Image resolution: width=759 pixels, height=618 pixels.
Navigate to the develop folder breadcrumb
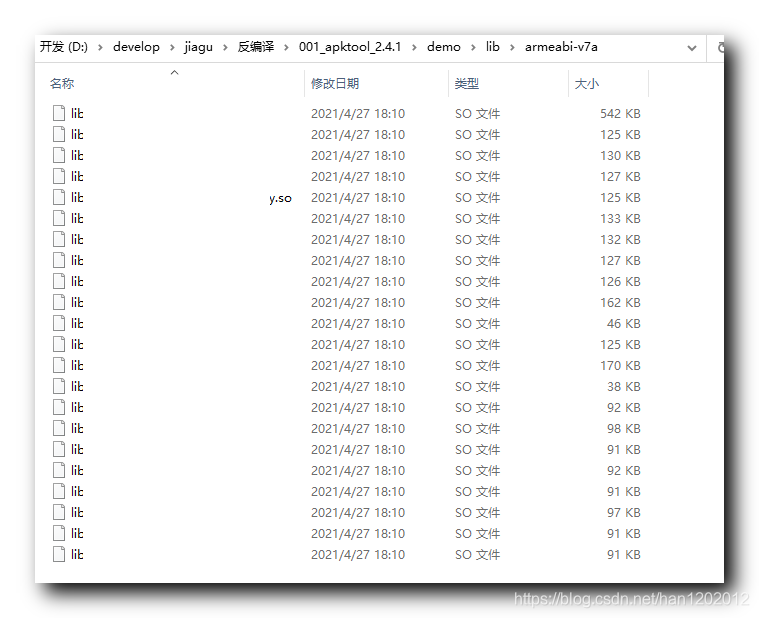point(136,47)
